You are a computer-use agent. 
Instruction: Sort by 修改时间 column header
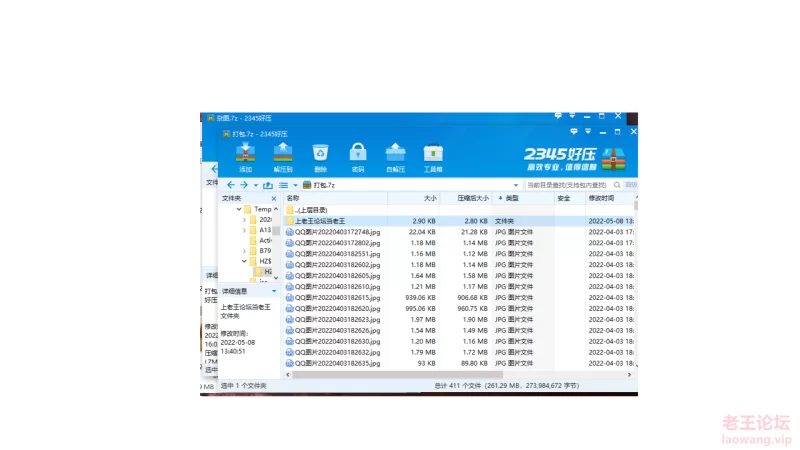610,198
